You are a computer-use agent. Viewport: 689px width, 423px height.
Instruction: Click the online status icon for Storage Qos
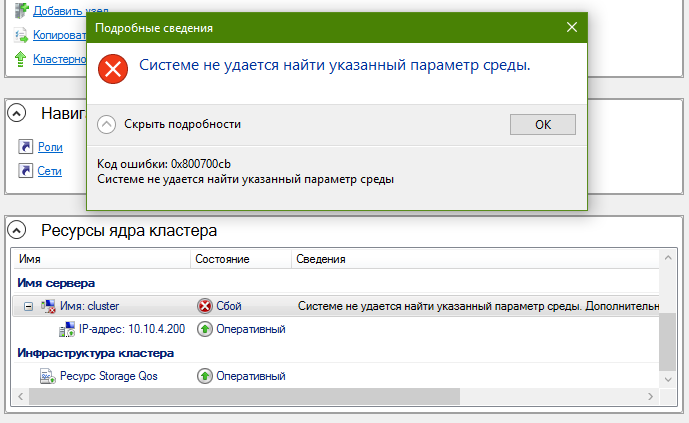[x=205, y=376]
